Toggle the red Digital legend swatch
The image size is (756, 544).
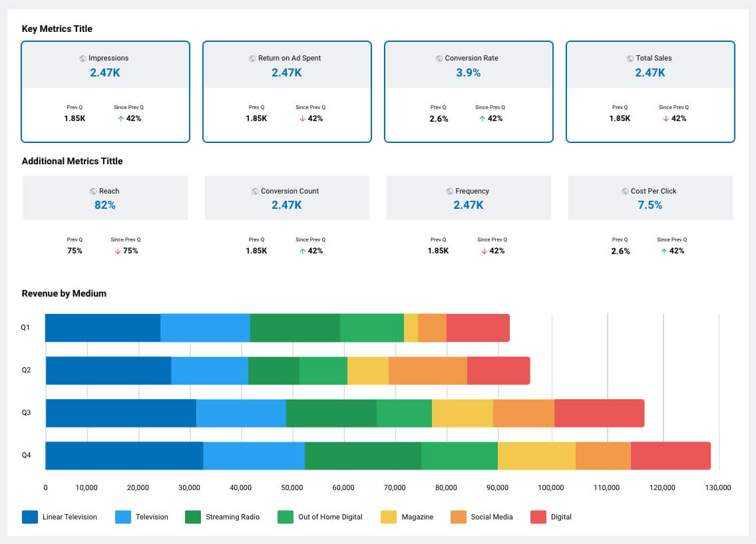(x=538, y=517)
